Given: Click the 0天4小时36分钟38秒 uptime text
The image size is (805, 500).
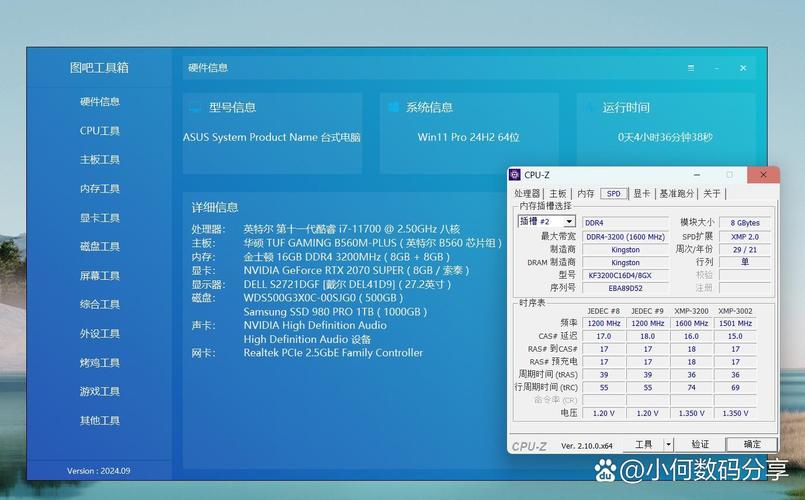Looking at the screenshot, I should point(665,137).
